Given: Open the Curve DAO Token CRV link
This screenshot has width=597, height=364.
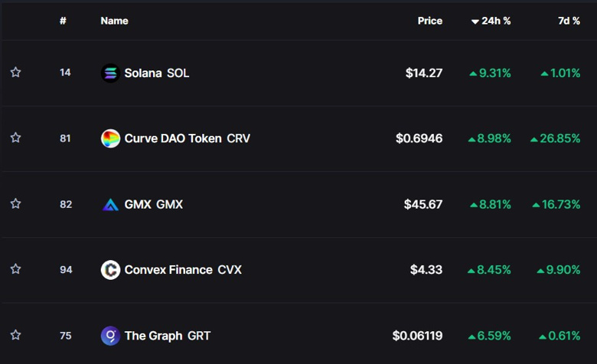Looking at the screenshot, I should tap(187, 138).
